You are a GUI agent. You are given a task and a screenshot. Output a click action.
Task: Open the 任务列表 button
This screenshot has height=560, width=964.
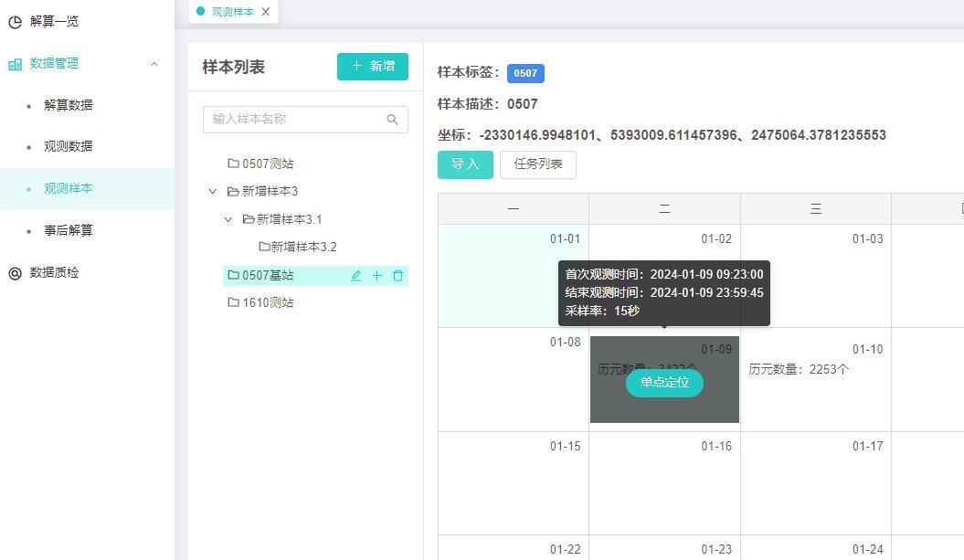537,164
